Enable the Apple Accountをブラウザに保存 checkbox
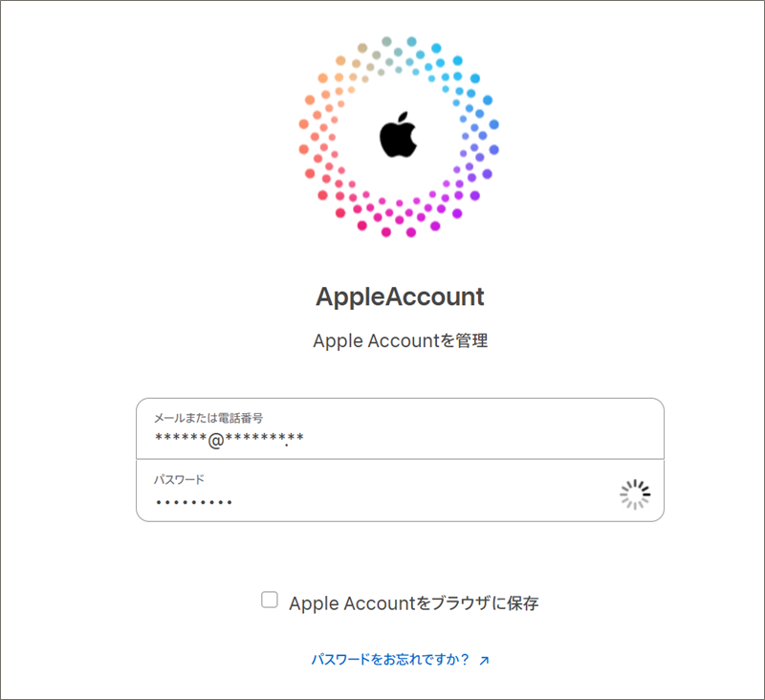This screenshot has height=700, width=765. click(x=270, y=600)
